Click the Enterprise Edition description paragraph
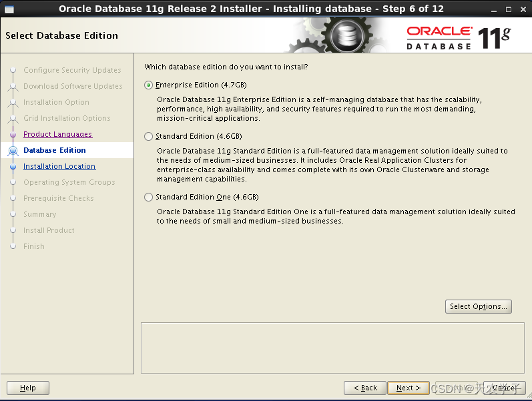The height and width of the screenshot is (401, 532). [x=319, y=109]
